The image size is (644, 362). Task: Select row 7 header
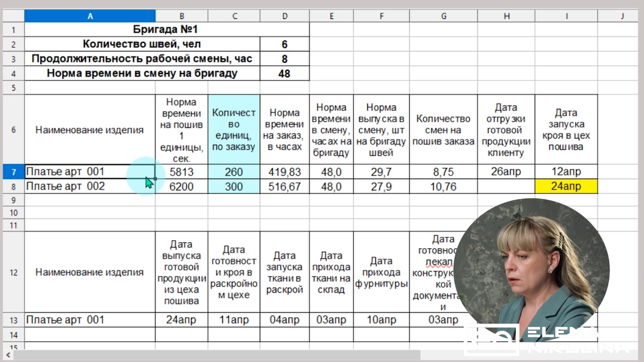[x=13, y=172]
